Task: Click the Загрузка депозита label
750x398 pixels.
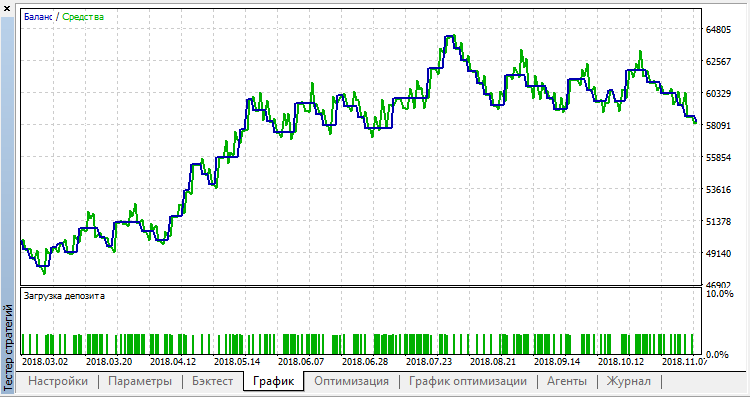Action: coord(64,296)
